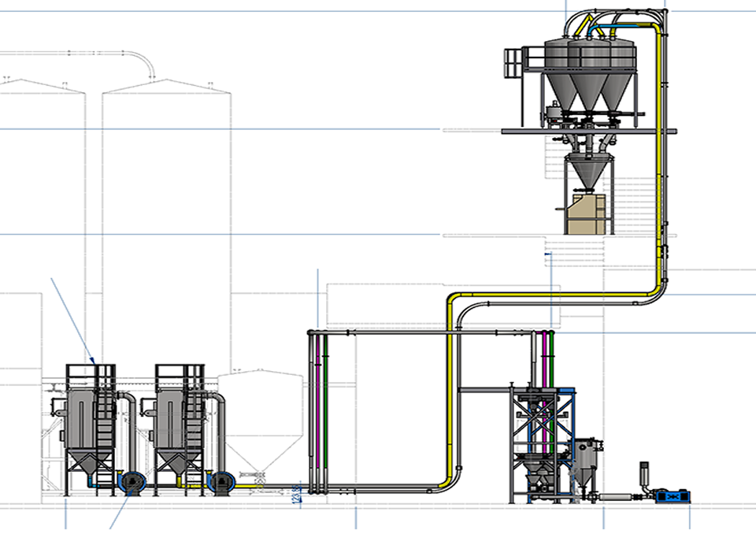
Task: Click the 123.56 dimension text
Action: tap(296, 494)
